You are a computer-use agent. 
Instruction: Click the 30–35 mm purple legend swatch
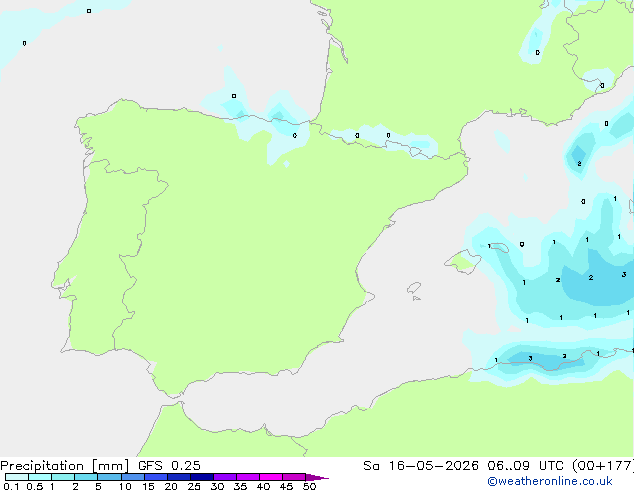(225, 477)
